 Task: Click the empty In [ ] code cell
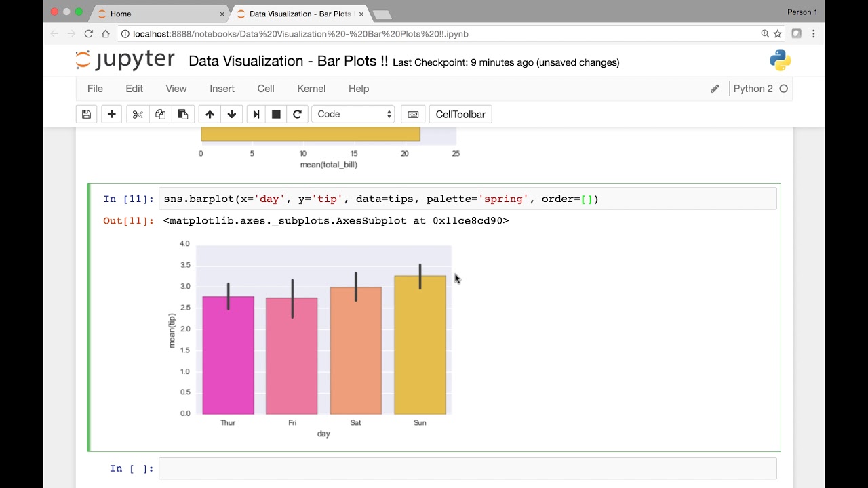(x=467, y=468)
